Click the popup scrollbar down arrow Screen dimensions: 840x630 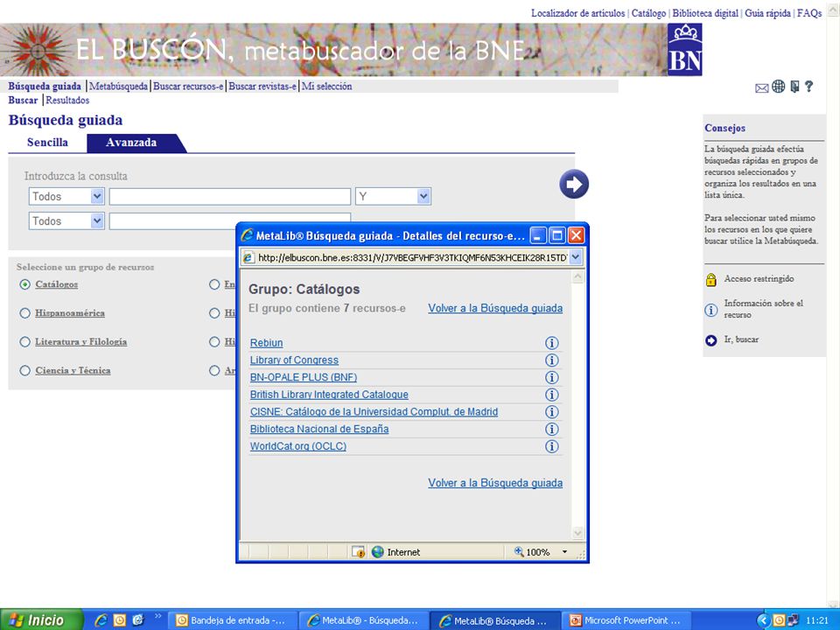[577, 533]
